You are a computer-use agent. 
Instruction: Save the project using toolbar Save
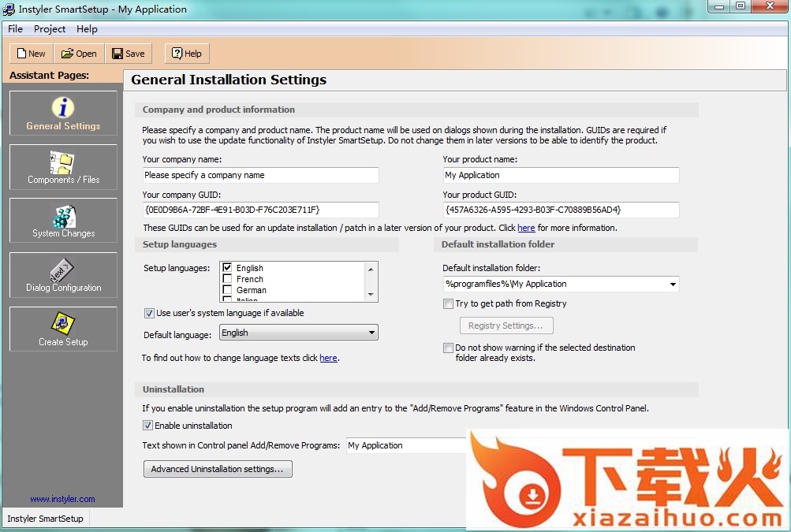pyautogui.click(x=128, y=54)
